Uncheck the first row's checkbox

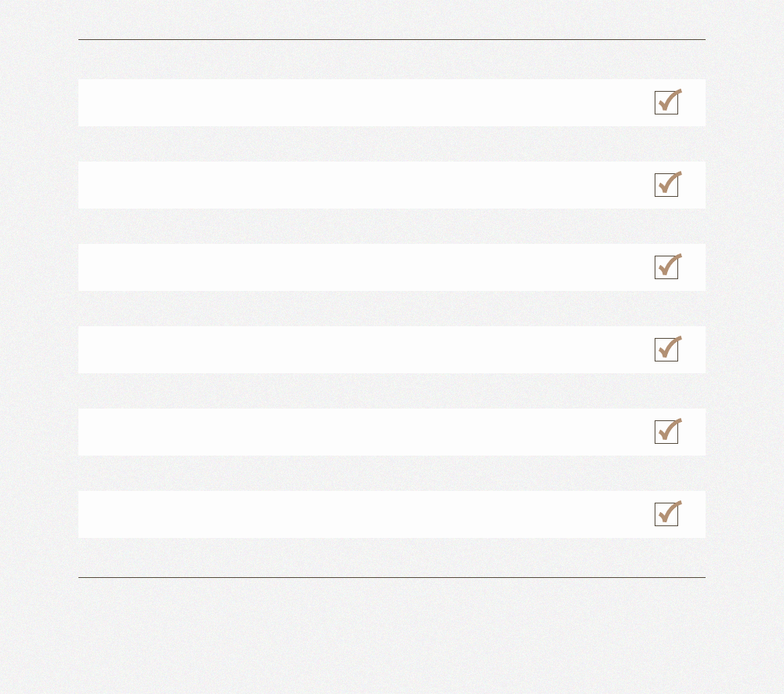666,103
